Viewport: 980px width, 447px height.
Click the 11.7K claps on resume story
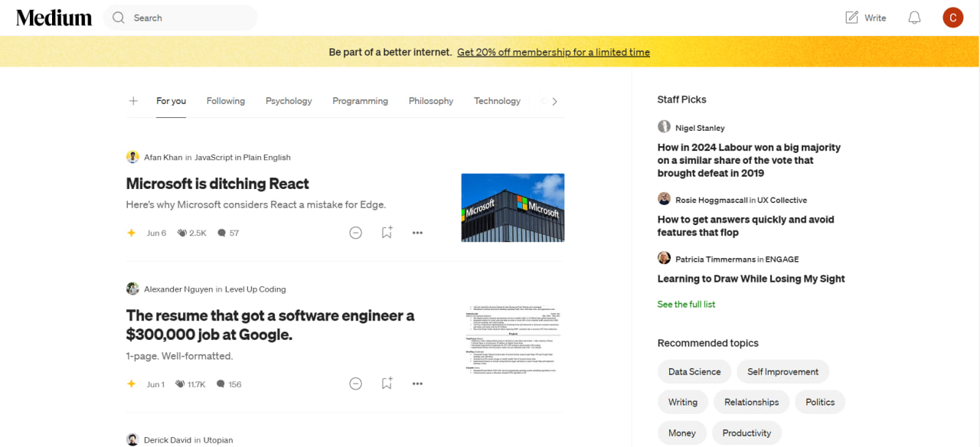pyautogui.click(x=191, y=384)
